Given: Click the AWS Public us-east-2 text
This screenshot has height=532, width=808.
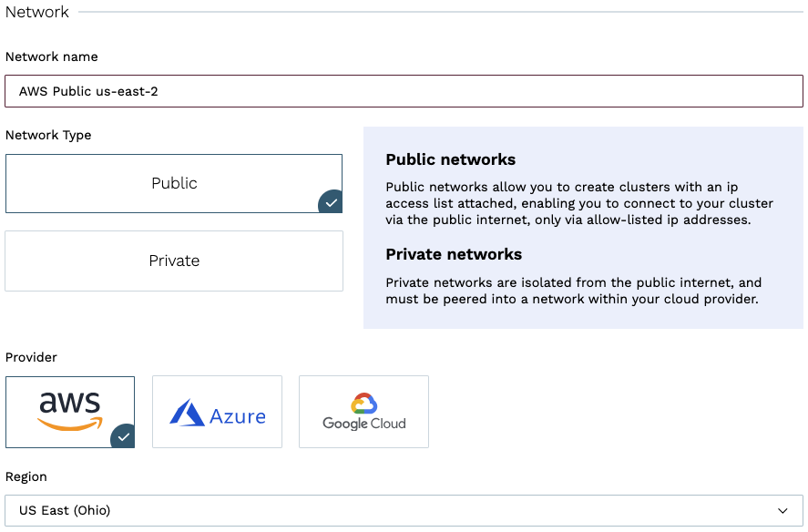Looking at the screenshot, I should [x=89, y=91].
